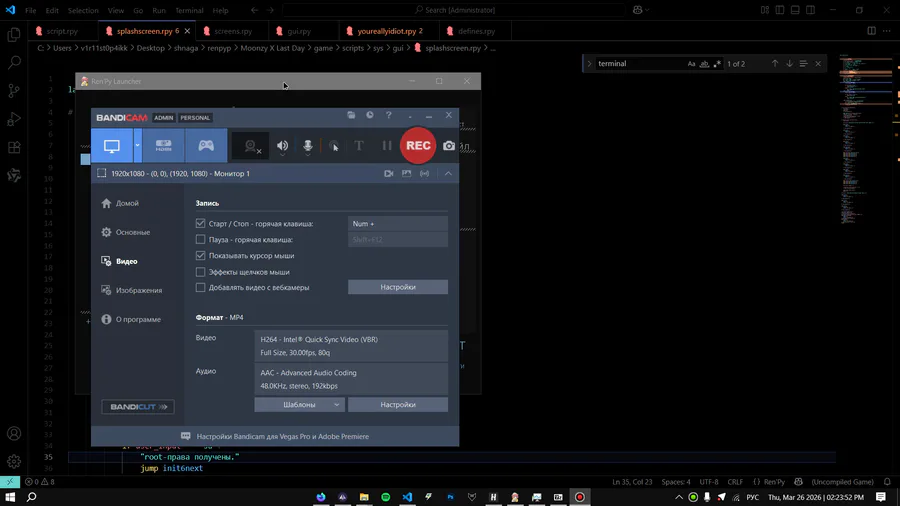Go to next match arrow in find widget

tap(789, 64)
